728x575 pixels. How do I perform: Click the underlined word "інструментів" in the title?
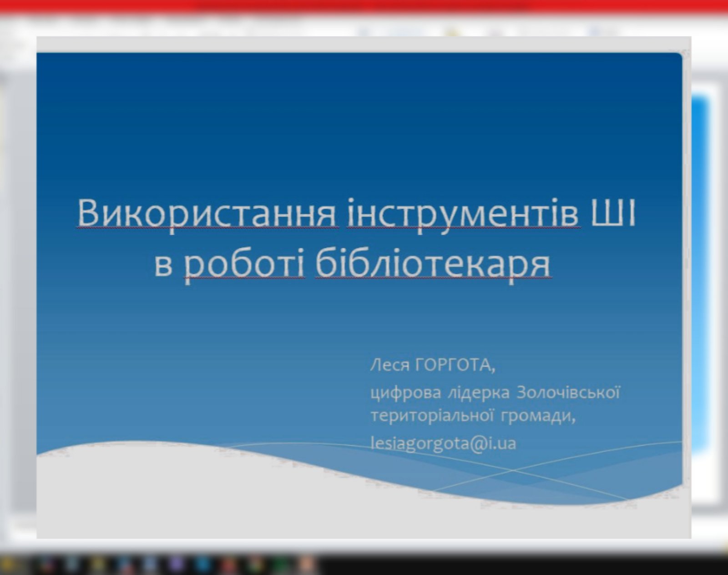(463, 213)
